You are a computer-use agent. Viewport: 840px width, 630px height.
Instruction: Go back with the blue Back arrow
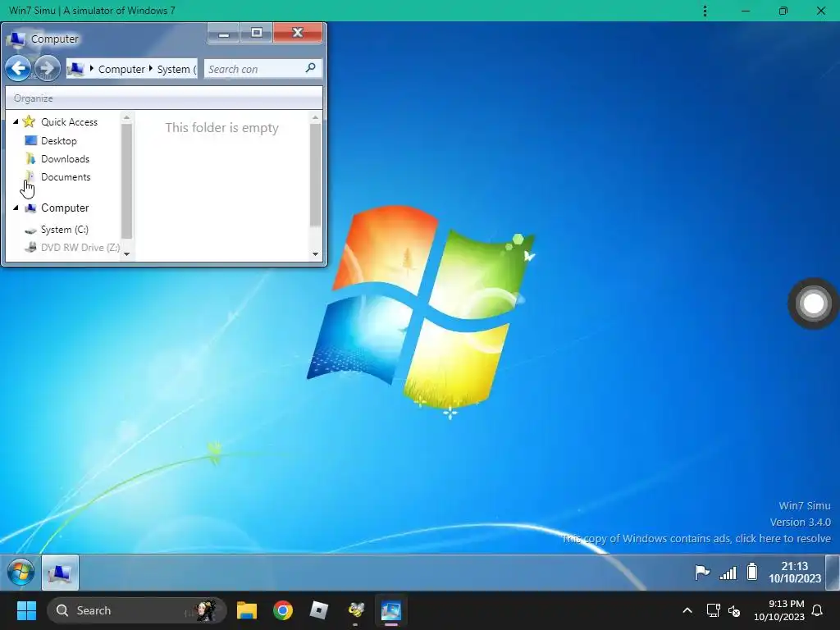tap(18, 69)
